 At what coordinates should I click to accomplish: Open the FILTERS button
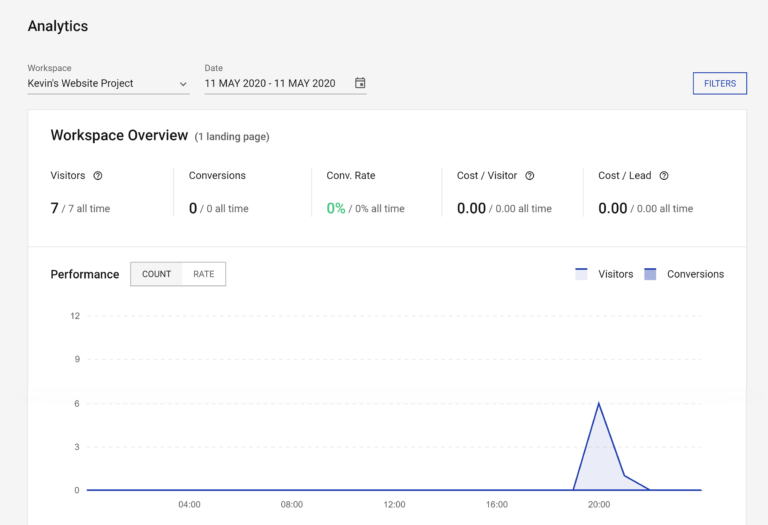pyautogui.click(x=720, y=83)
